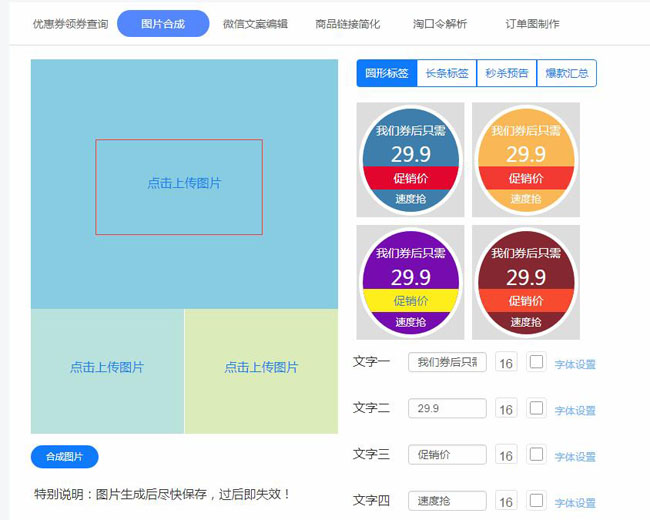Open 字体设置 for 文字一
This screenshot has height=520, width=650.
575,364
